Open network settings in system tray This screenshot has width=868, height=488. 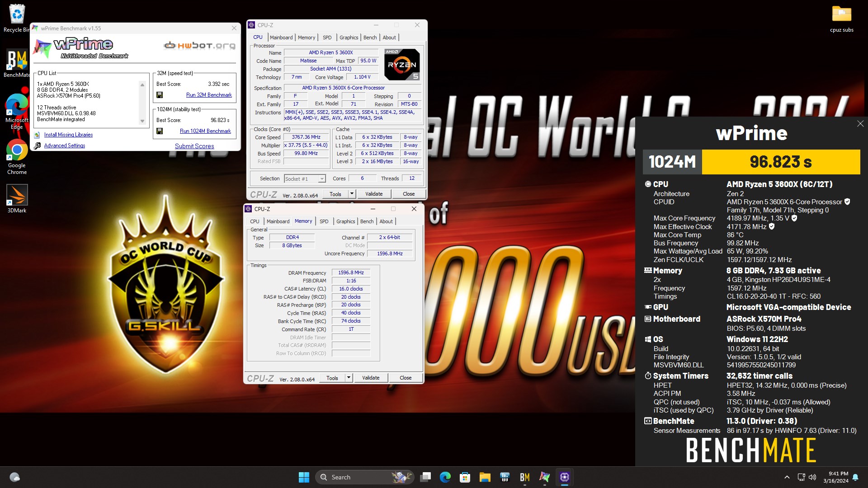tap(801, 477)
